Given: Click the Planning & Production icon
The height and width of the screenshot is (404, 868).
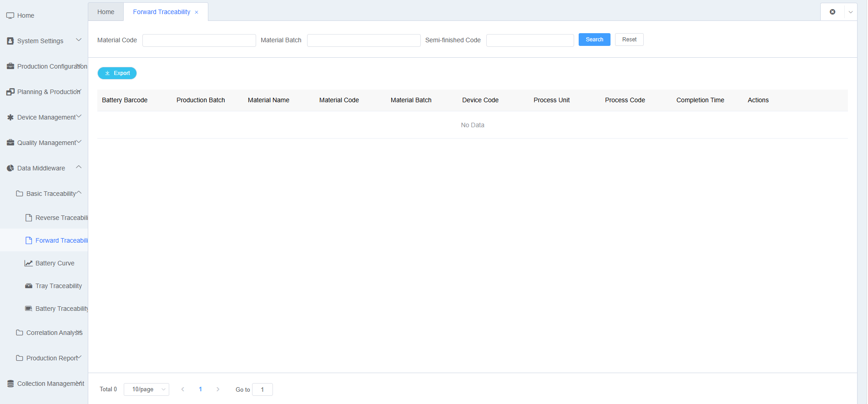Looking at the screenshot, I should (10, 92).
